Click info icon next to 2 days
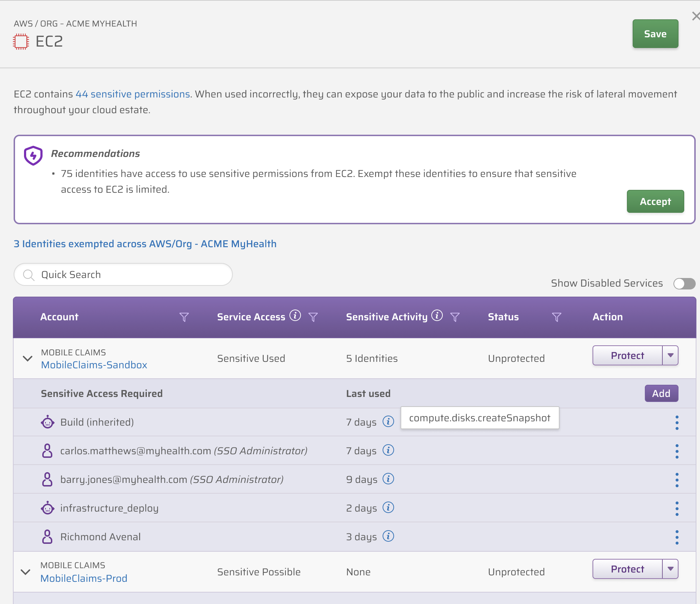700x604 pixels. [388, 507]
